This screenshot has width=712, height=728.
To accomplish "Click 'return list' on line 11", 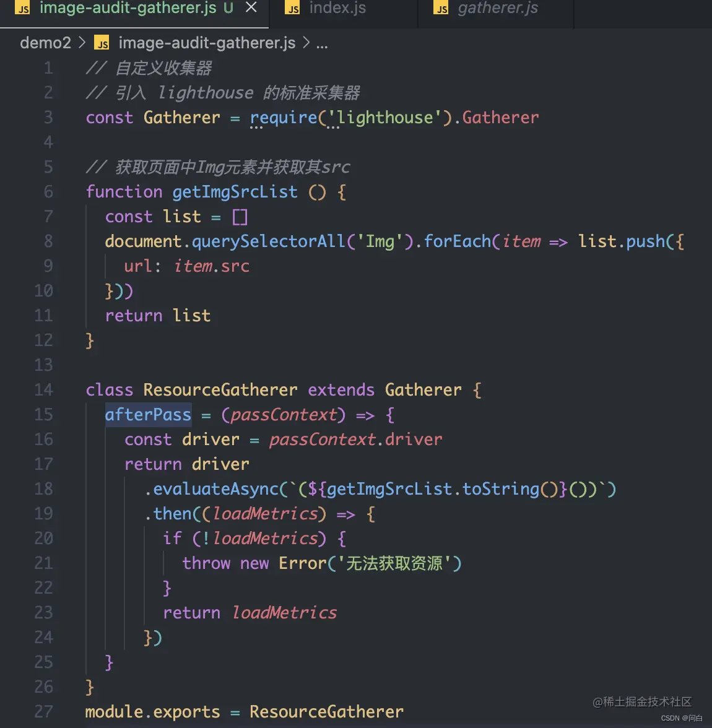I will (x=158, y=316).
